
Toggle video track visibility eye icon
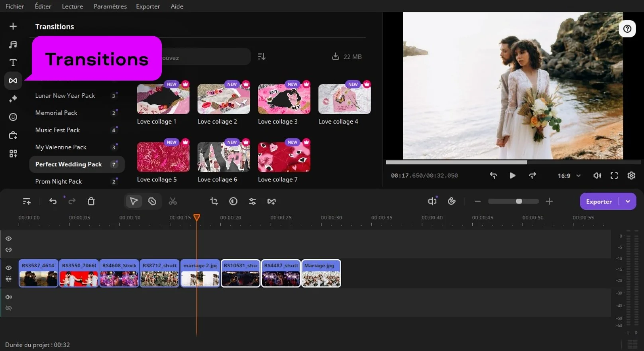[8, 268]
